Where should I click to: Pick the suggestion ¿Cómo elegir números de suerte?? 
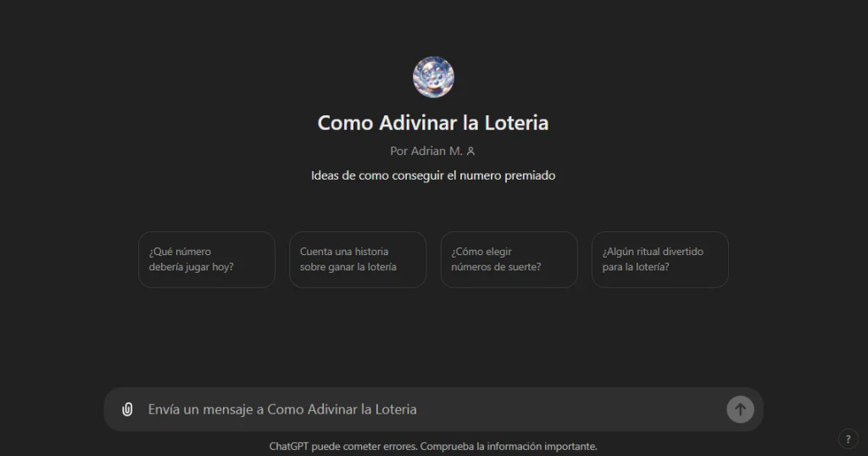[509, 259]
